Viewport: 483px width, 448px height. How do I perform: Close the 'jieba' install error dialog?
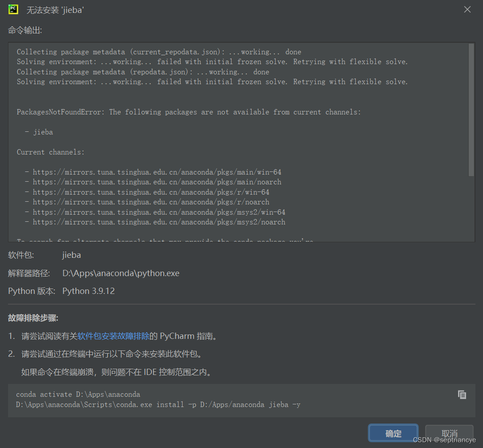[467, 9]
